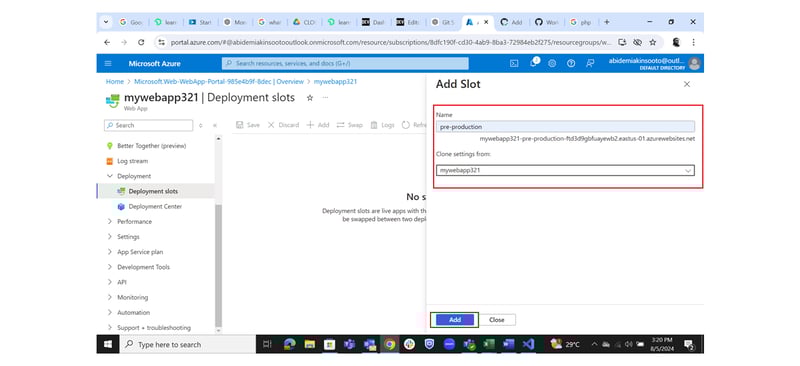Open Excel from the taskbar

point(489,345)
